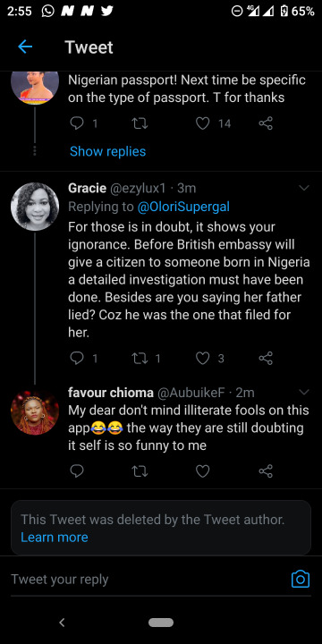Retweet the Nigerian passport tweet
The height and width of the screenshot is (644, 322).
tap(140, 123)
